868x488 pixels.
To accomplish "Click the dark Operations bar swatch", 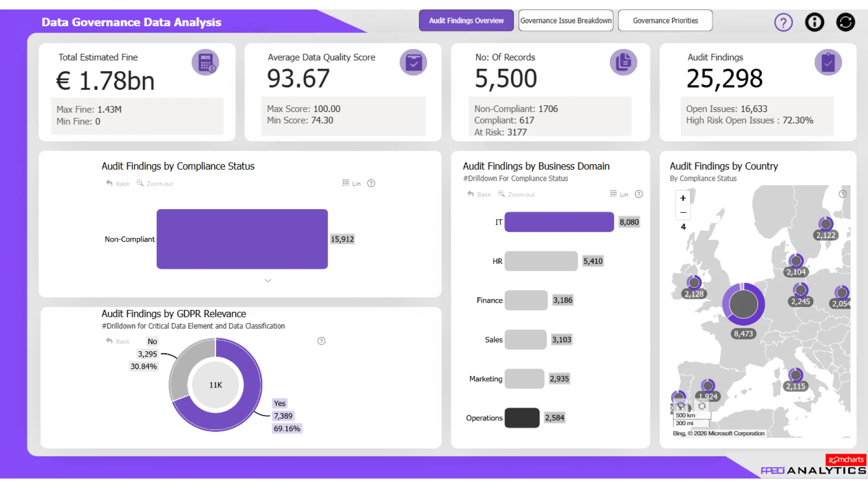I will point(522,418).
